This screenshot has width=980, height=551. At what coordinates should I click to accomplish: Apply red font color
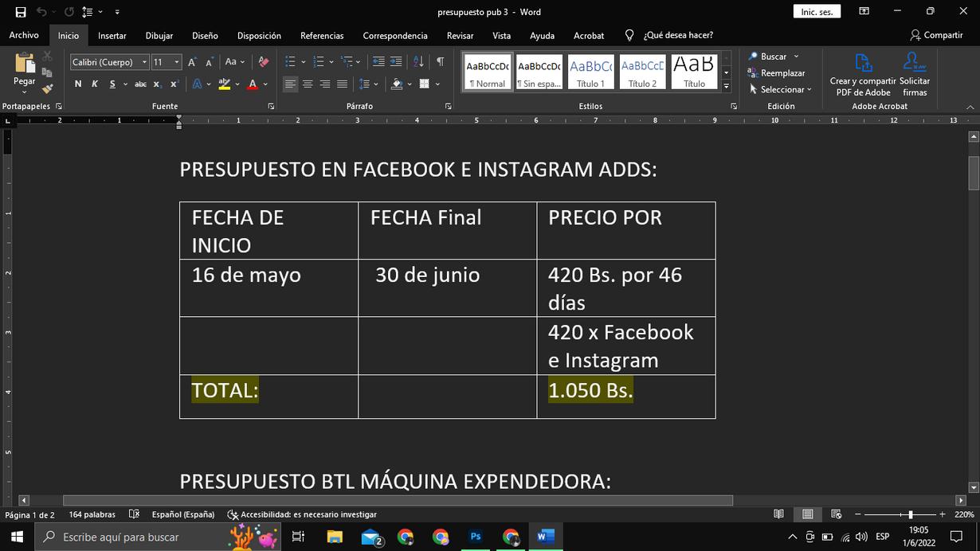coord(253,84)
